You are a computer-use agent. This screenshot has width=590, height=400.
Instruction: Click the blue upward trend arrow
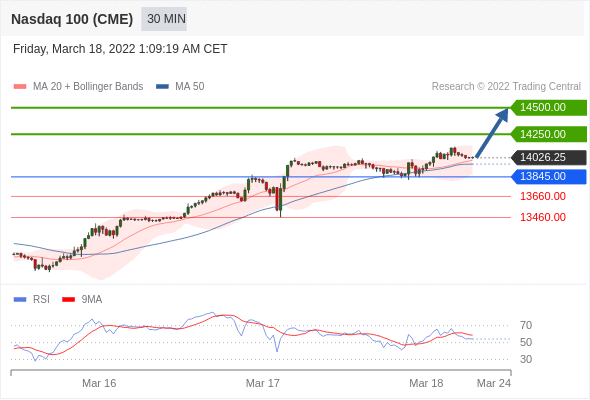(492, 133)
